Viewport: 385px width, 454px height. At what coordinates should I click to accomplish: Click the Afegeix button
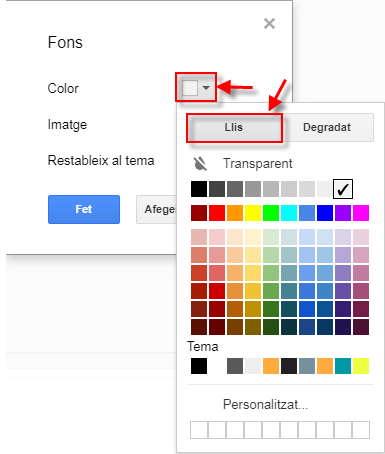pyautogui.click(x=156, y=209)
